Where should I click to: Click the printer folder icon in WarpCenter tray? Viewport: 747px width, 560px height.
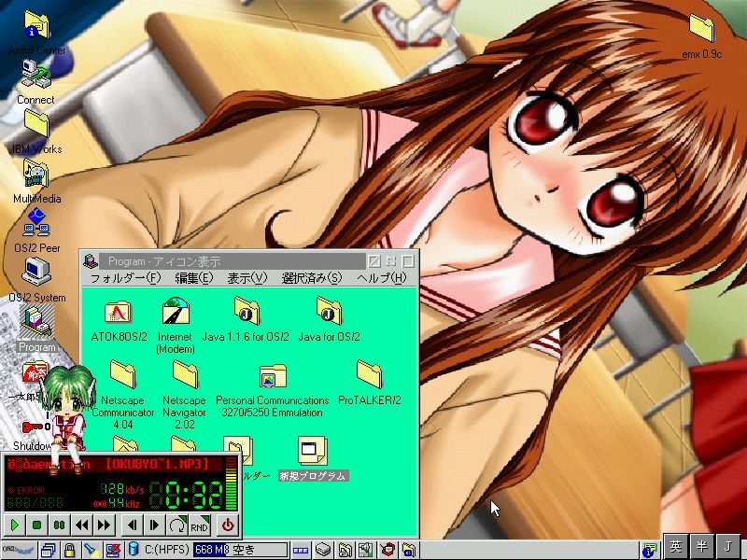tap(345, 551)
